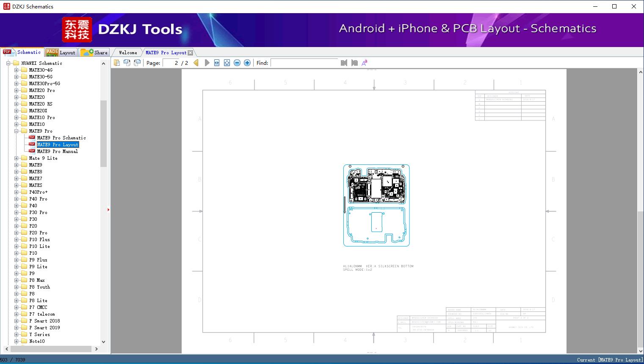Zoom out of the layout

(237, 63)
